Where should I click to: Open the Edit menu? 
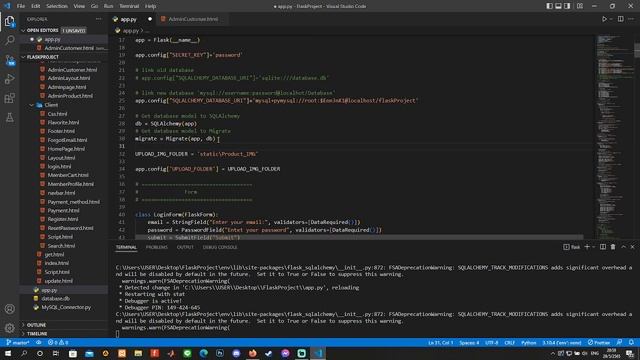pyautogui.click(x=36, y=6)
